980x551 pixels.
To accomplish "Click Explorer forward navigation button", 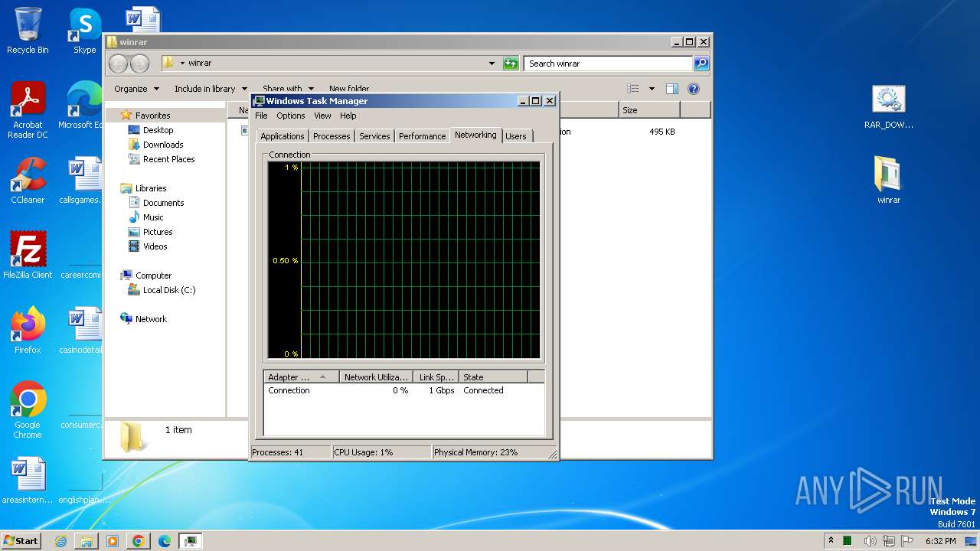I will coord(139,64).
